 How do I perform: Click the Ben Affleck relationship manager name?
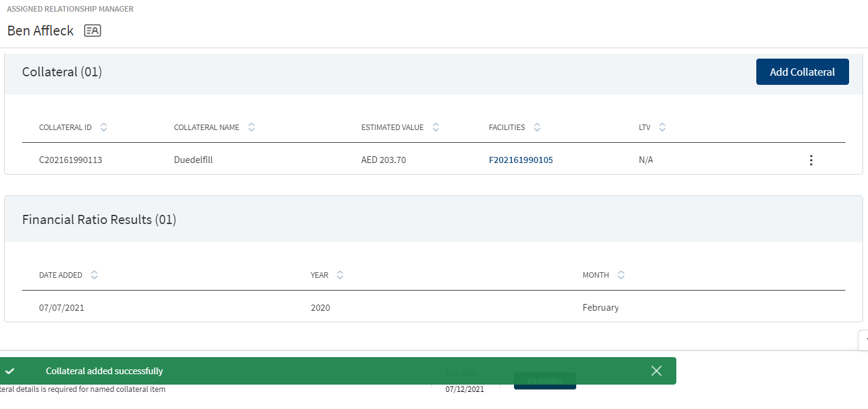(40, 31)
